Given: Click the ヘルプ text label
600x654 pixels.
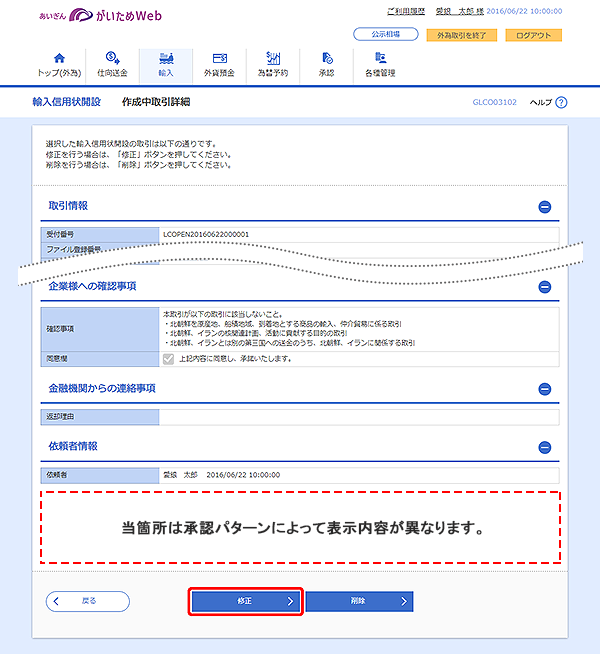Looking at the screenshot, I should 541,102.
